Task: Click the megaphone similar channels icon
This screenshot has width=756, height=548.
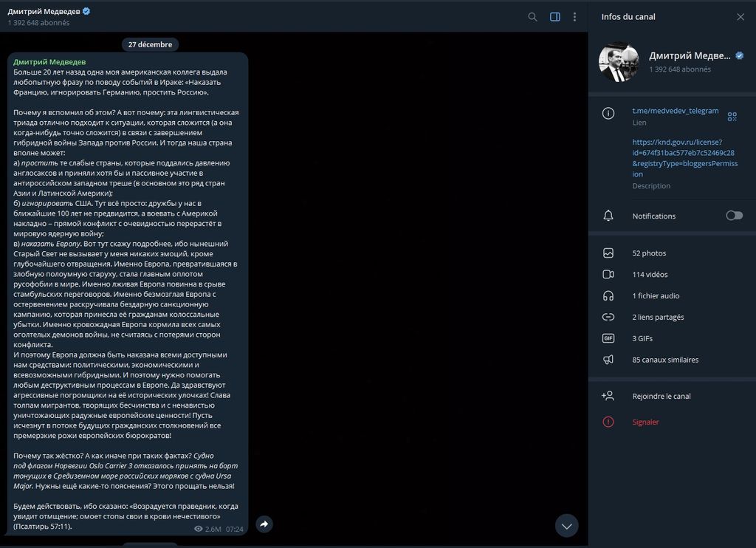Action: pos(608,360)
